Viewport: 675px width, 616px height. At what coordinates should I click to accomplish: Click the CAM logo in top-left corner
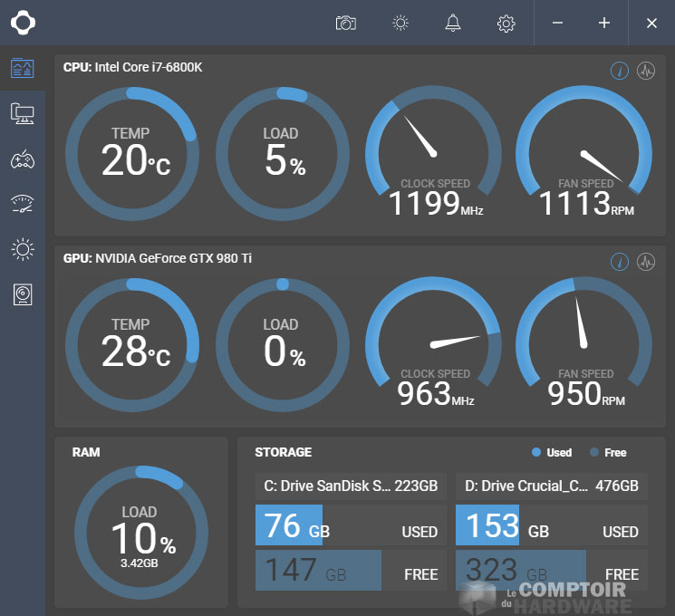pos(23,23)
